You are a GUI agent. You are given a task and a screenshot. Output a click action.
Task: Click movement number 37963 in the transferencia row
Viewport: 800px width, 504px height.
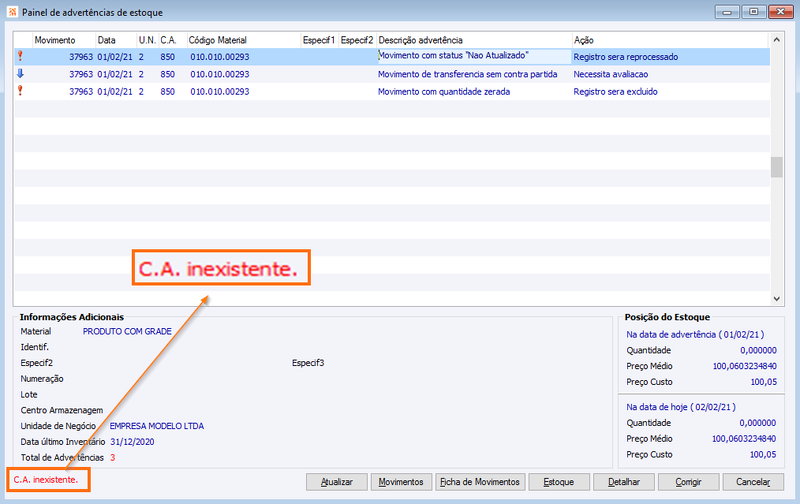click(x=81, y=74)
